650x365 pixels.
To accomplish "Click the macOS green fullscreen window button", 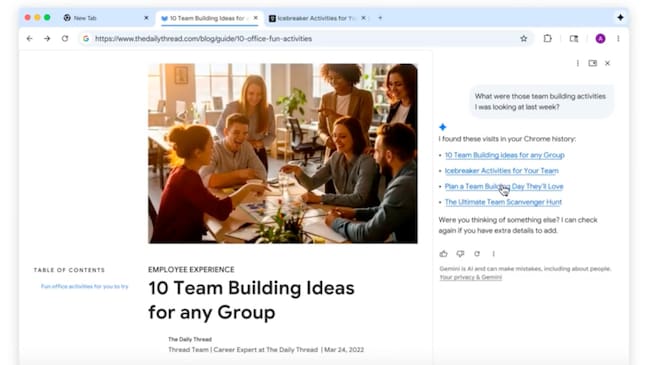I will (47, 17).
